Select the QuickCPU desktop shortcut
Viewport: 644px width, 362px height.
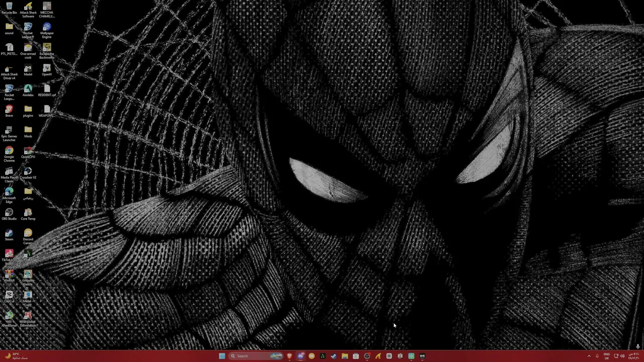pos(28,152)
